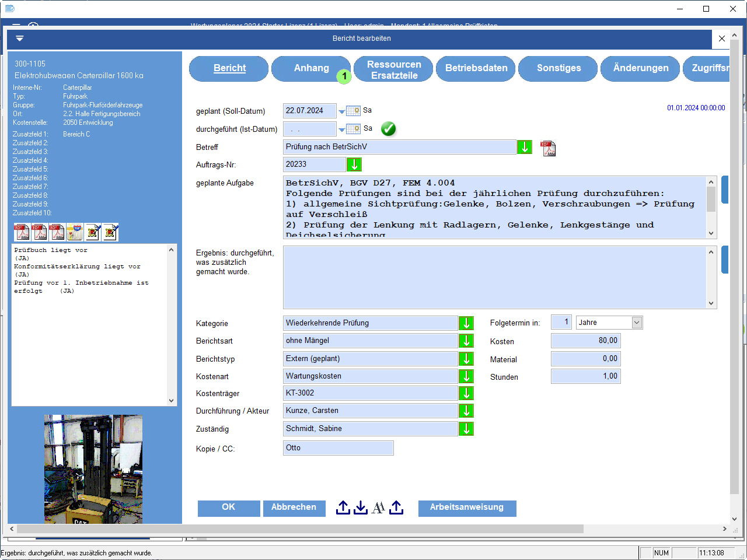The width and height of the screenshot is (747, 560).
Task: Click the 01.01.2024 00:00:00 timestamp
Action: (696, 108)
